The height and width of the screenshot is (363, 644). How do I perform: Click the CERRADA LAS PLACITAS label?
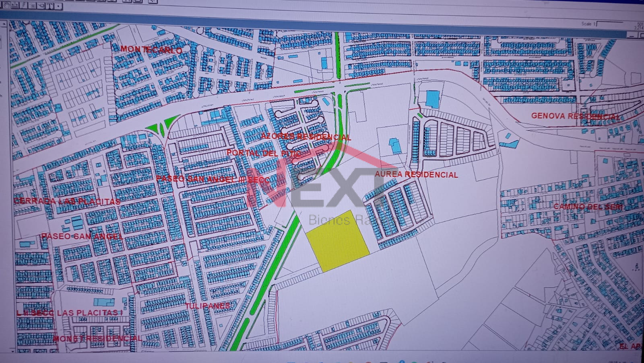click(x=67, y=201)
